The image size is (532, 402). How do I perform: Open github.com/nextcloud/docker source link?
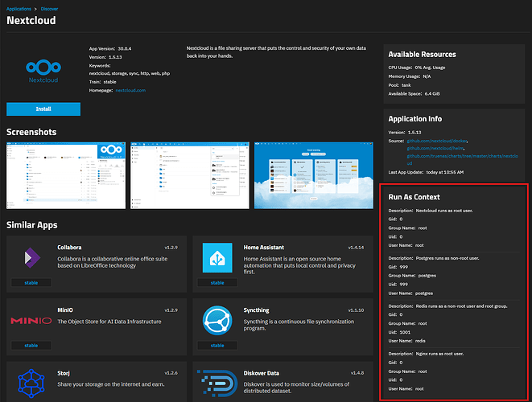(x=437, y=141)
